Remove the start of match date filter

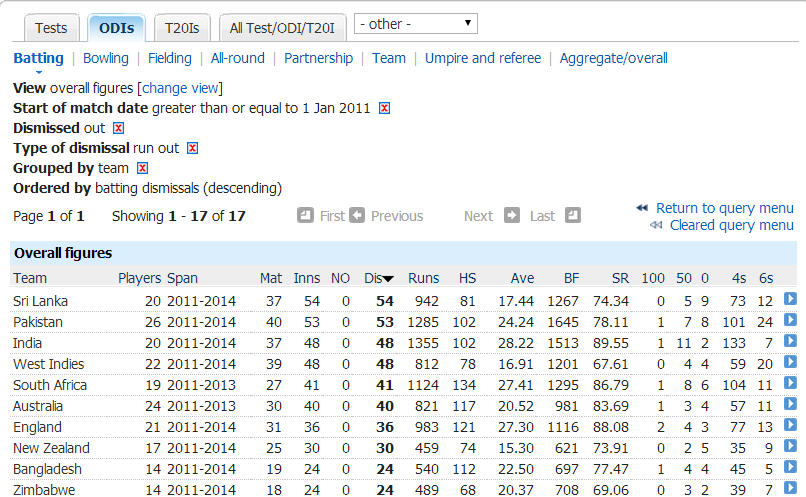click(x=384, y=108)
